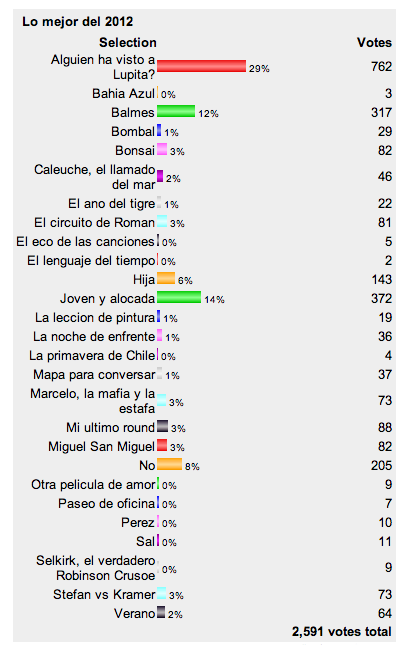Click the Selection column header
The height and width of the screenshot is (658, 410).
[128, 42]
